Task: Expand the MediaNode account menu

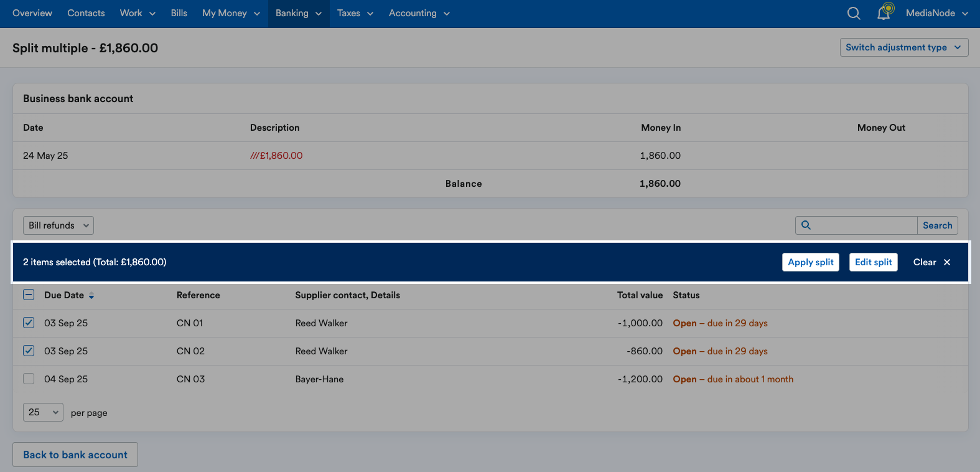Action: pyautogui.click(x=937, y=13)
